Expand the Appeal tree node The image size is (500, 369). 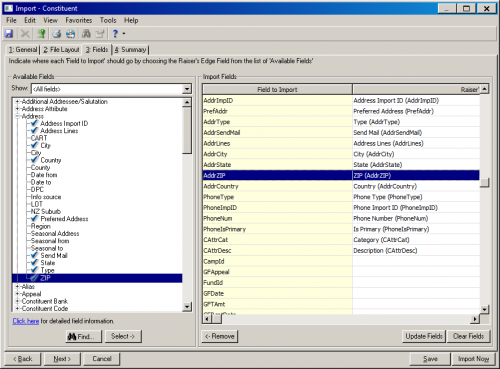[x=17, y=294]
